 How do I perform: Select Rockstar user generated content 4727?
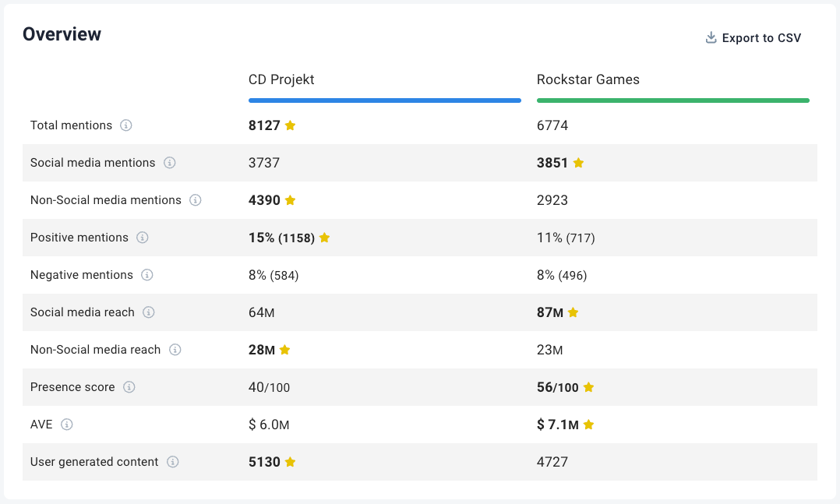tap(552, 462)
